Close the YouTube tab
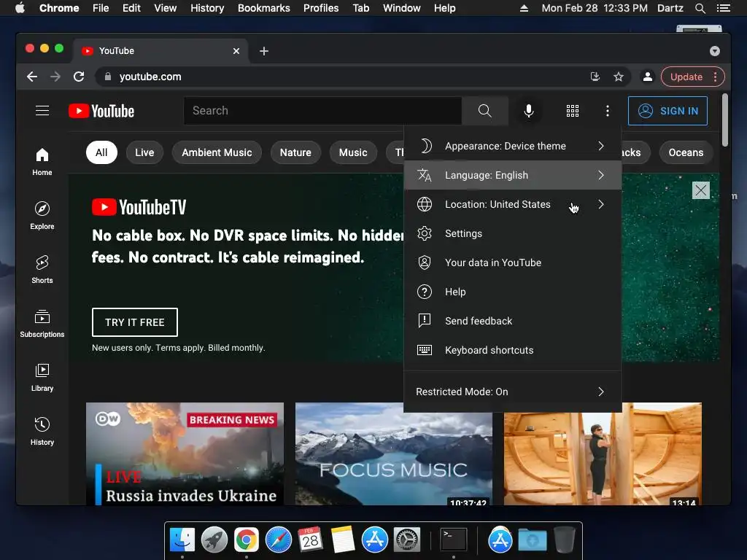The width and height of the screenshot is (747, 560). [236, 51]
